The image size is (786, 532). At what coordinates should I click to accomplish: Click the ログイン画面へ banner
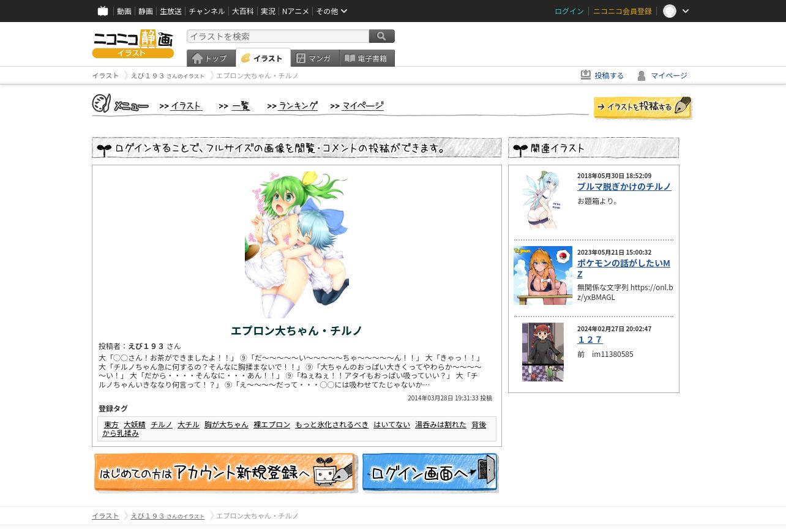[430, 473]
